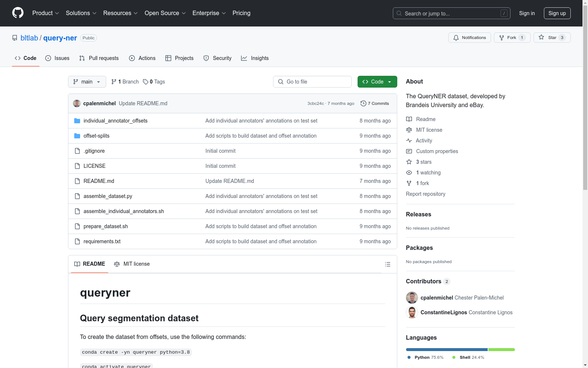Click the fork icon in Fork button
This screenshot has height=368, width=588.
pos(502,38)
